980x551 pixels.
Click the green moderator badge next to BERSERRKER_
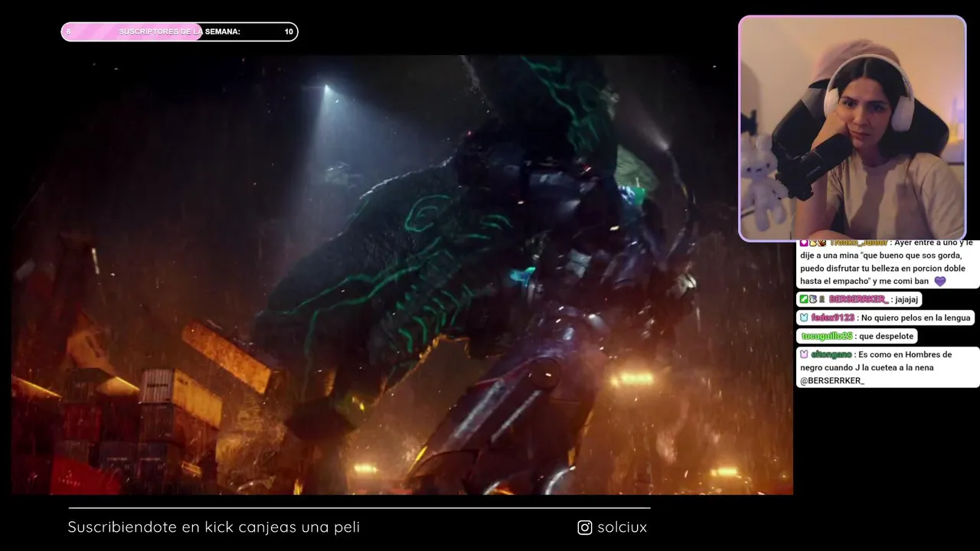(x=804, y=299)
